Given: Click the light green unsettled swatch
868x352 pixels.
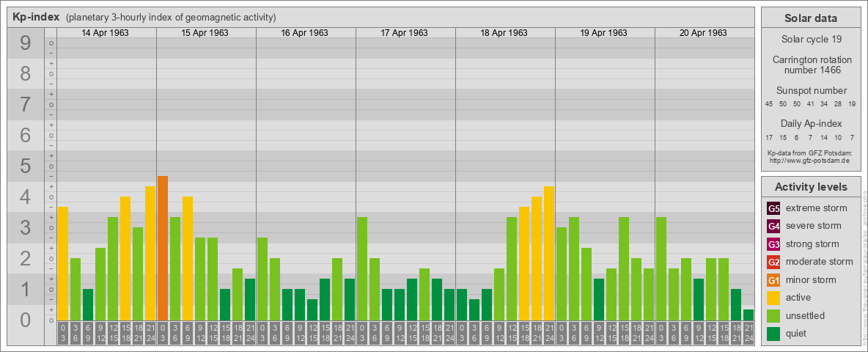Looking at the screenshot, I should pos(773,316).
